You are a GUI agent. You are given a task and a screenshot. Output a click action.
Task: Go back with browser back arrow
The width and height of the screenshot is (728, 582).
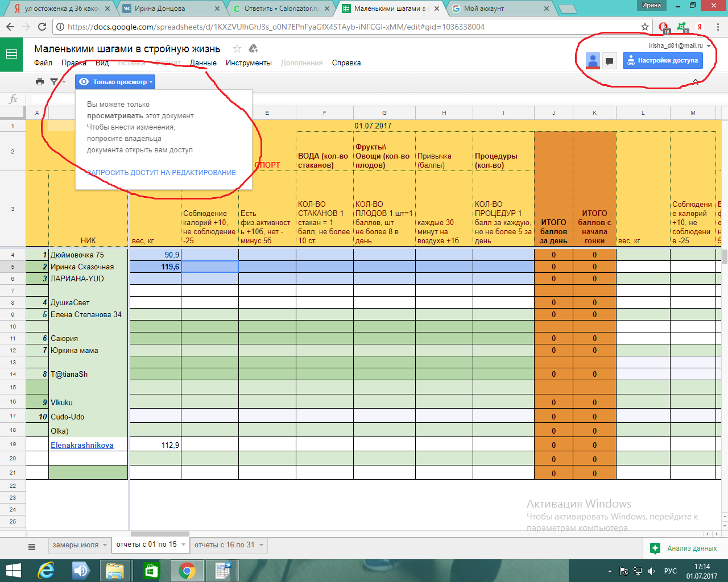coord(10,27)
